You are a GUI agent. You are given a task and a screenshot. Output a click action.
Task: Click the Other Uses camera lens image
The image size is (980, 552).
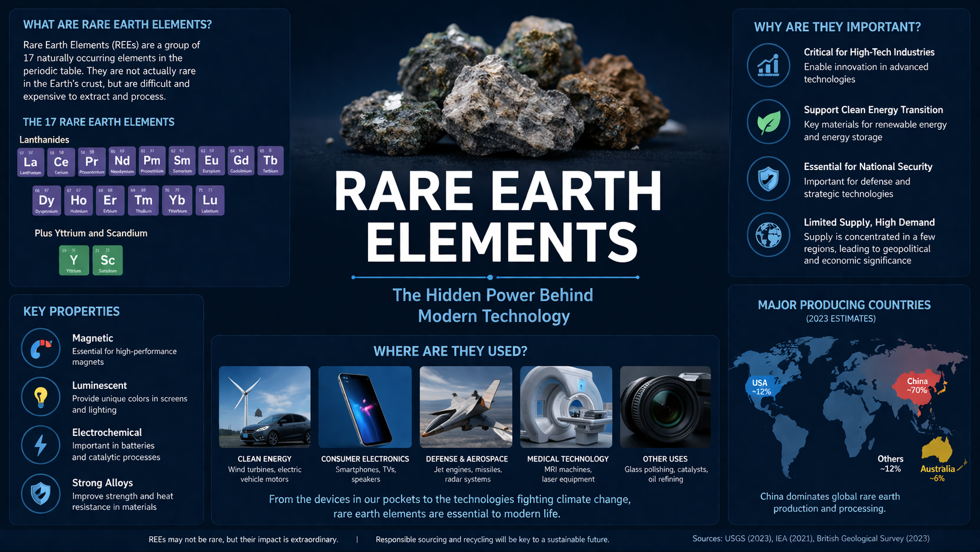click(x=665, y=407)
